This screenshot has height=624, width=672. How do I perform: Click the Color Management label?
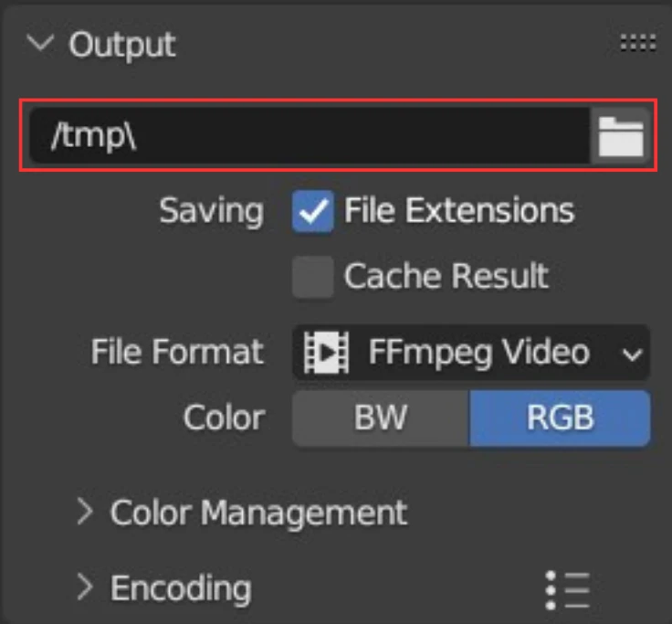click(258, 513)
